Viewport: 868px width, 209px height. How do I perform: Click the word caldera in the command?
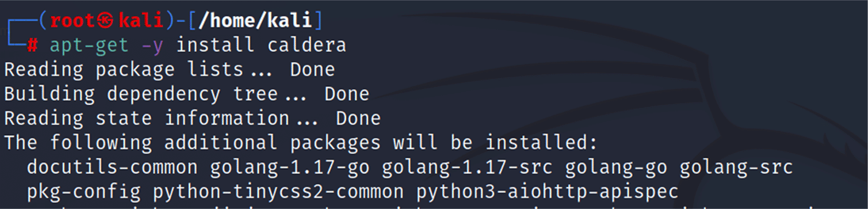tap(307, 45)
